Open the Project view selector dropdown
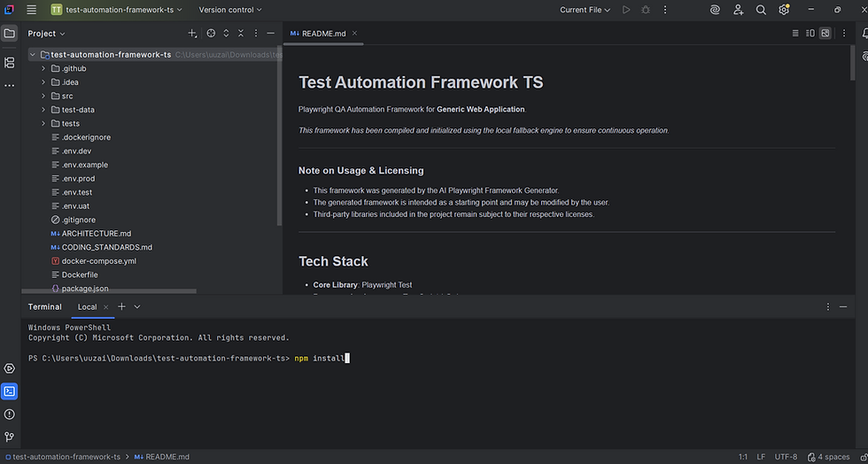The width and height of the screenshot is (868, 464). pos(46,34)
